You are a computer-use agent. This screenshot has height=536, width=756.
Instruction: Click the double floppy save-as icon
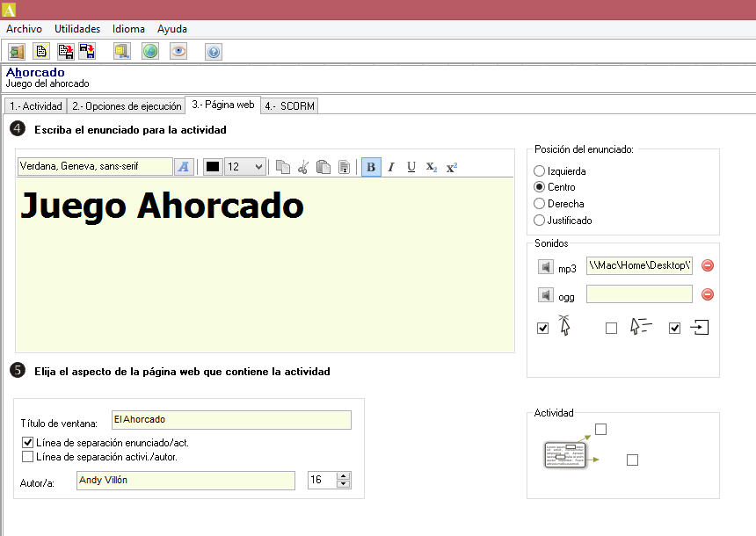point(87,52)
